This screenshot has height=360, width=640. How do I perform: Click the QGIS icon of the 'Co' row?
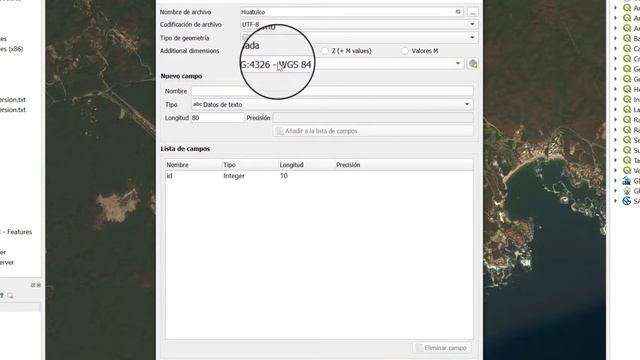pyautogui.click(x=627, y=49)
